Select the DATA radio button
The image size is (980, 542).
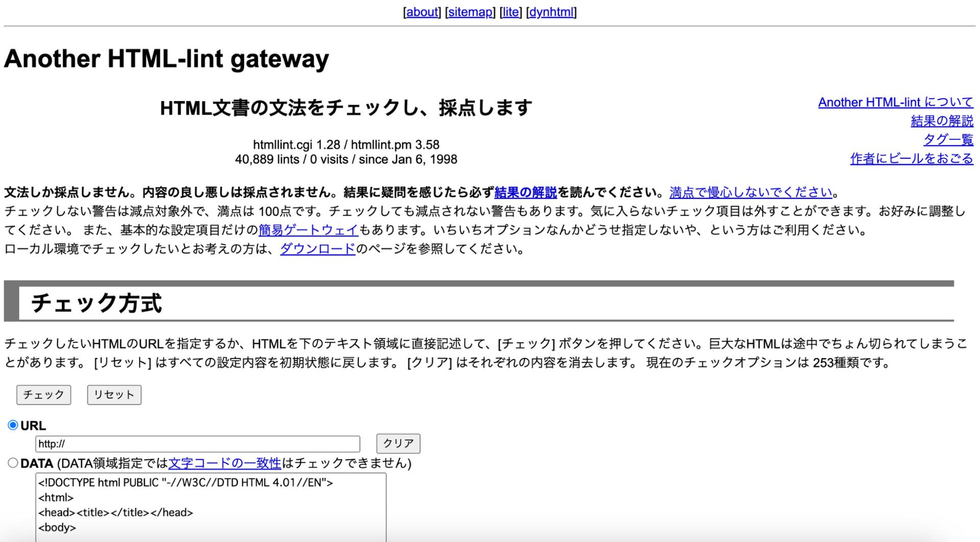tap(13, 463)
